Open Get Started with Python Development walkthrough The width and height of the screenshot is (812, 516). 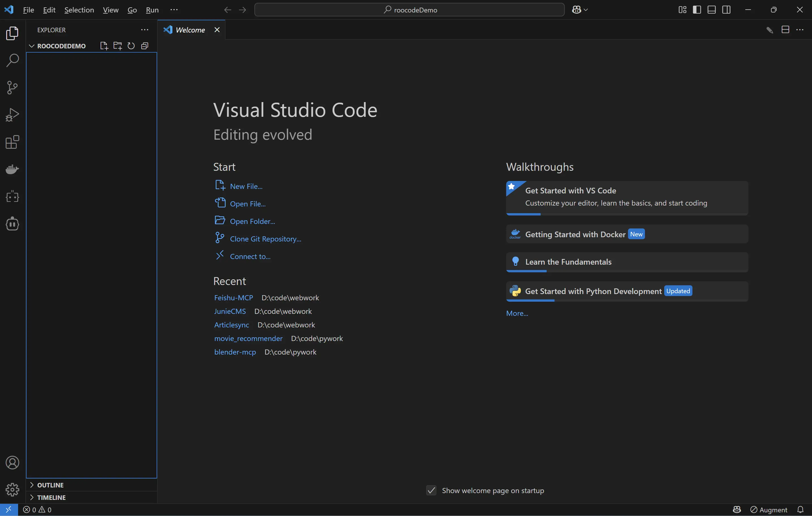(627, 291)
